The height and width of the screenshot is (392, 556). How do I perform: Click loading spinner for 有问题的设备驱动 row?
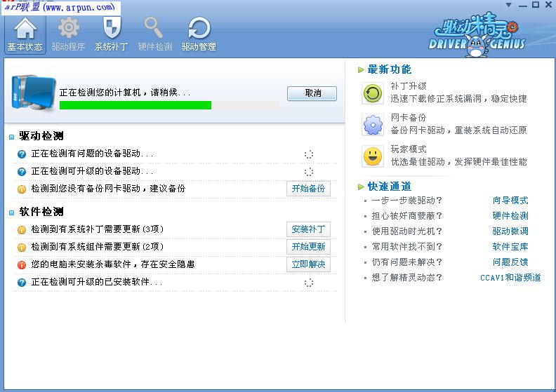point(309,154)
